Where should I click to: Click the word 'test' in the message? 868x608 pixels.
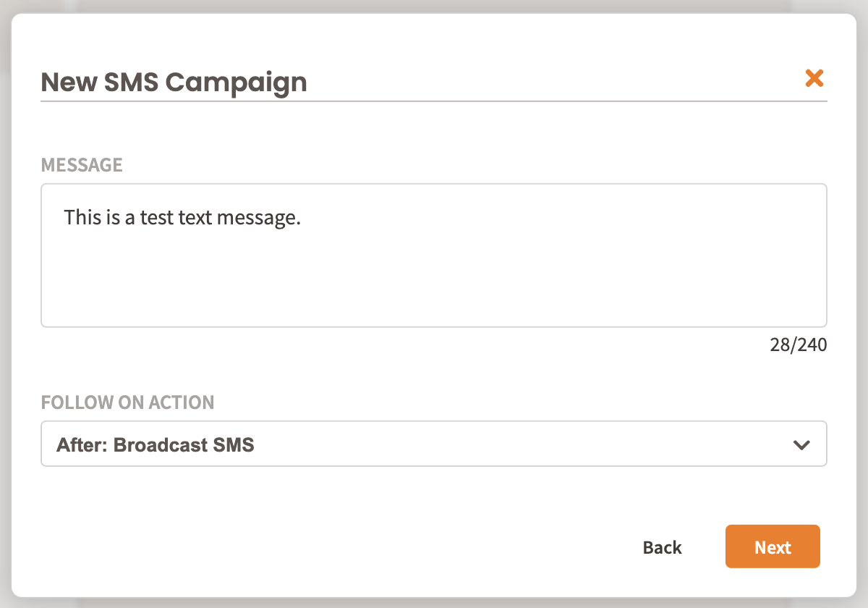[157, 217]
